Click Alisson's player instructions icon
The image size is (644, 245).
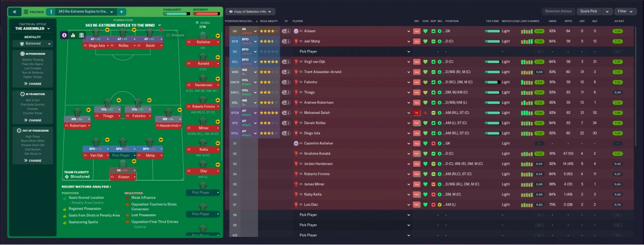(286, 31)
